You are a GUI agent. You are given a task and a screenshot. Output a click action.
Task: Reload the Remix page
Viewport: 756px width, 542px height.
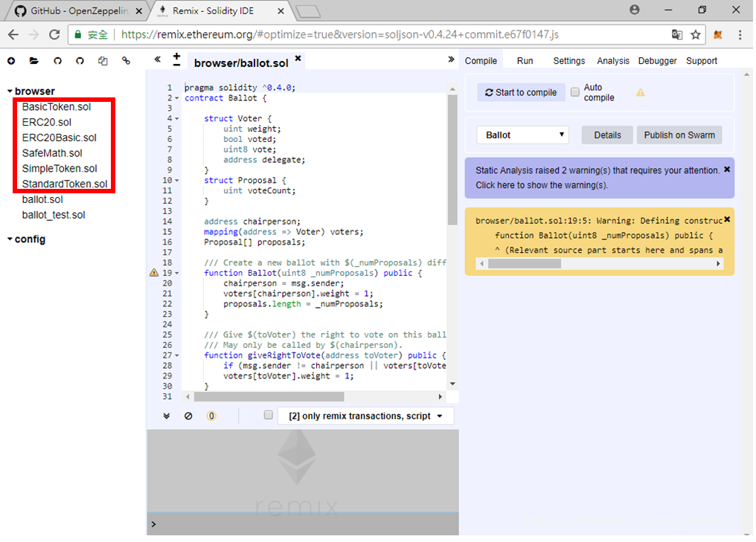click(54, 35)
